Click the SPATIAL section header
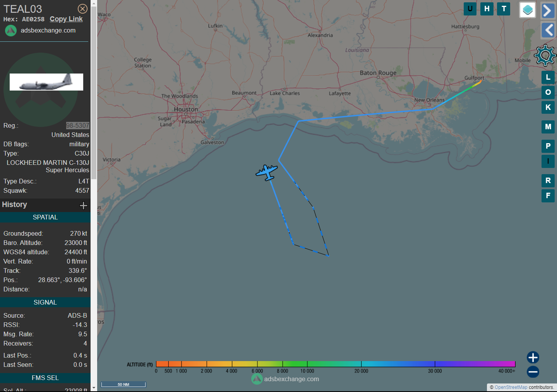Screen dimensions: 557x392 click(x=45, y=217)
